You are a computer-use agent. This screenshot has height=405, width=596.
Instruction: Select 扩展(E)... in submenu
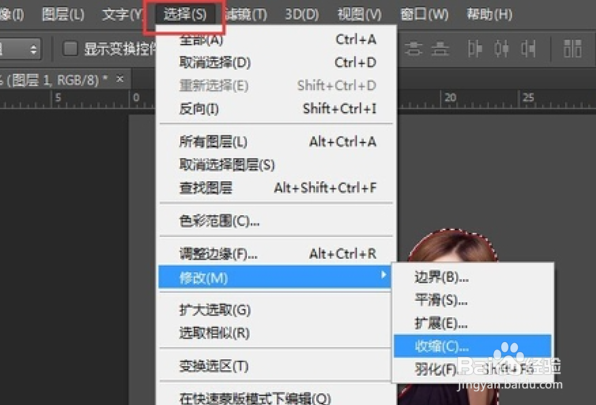[x=472, y=323]
